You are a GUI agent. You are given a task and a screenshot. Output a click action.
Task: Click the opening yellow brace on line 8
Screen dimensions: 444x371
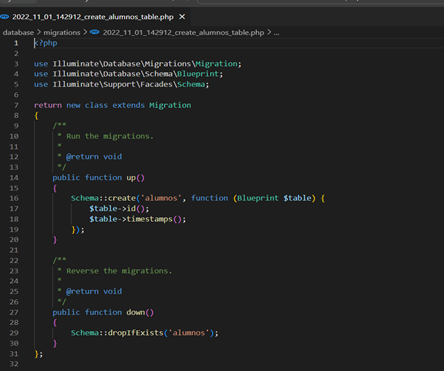click(36, 116)
